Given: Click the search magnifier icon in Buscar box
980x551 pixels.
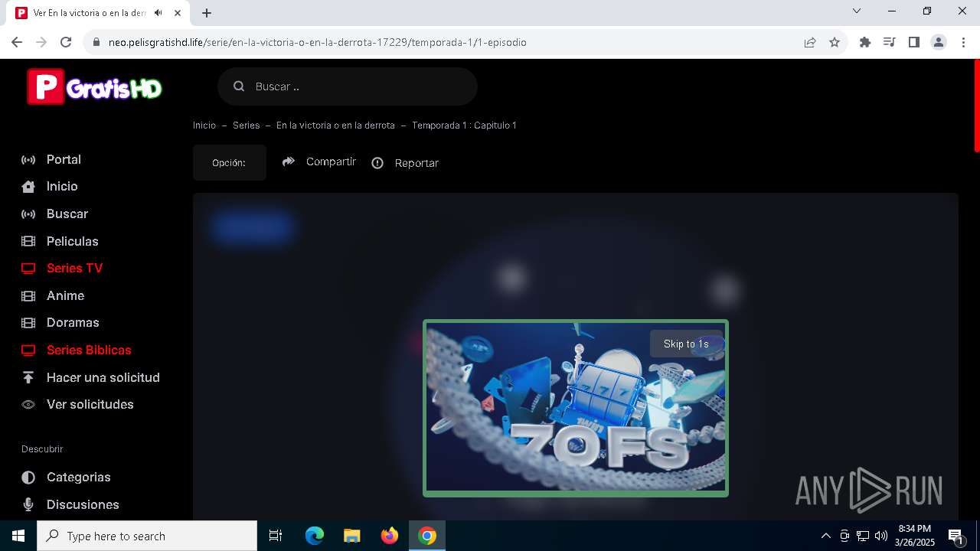Looking at the screenshot, I should (239, 86).
